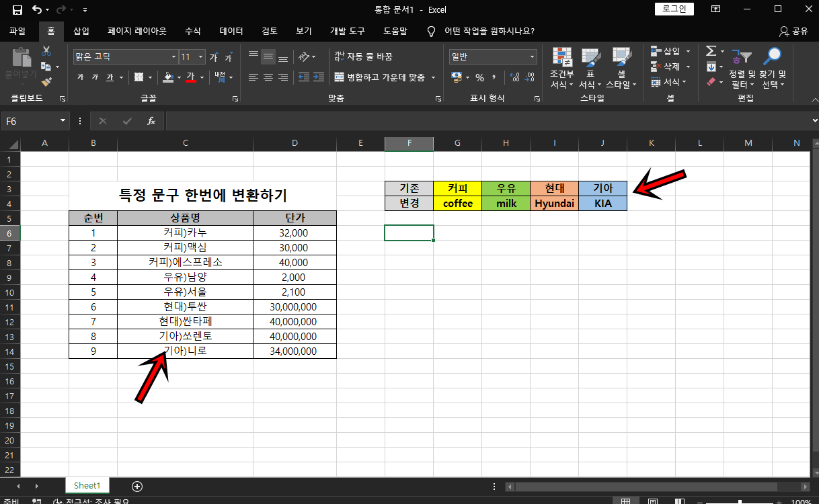The height and width of the screenshot is (504, 819).
Task: Click 자동 줄 바꿈 wrap text button
Action: pyautogui.click(x=363, y=56)
